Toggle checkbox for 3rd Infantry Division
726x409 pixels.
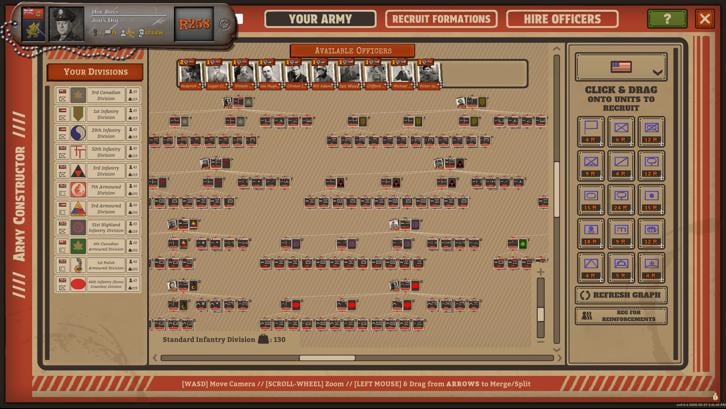click(63, 175)
